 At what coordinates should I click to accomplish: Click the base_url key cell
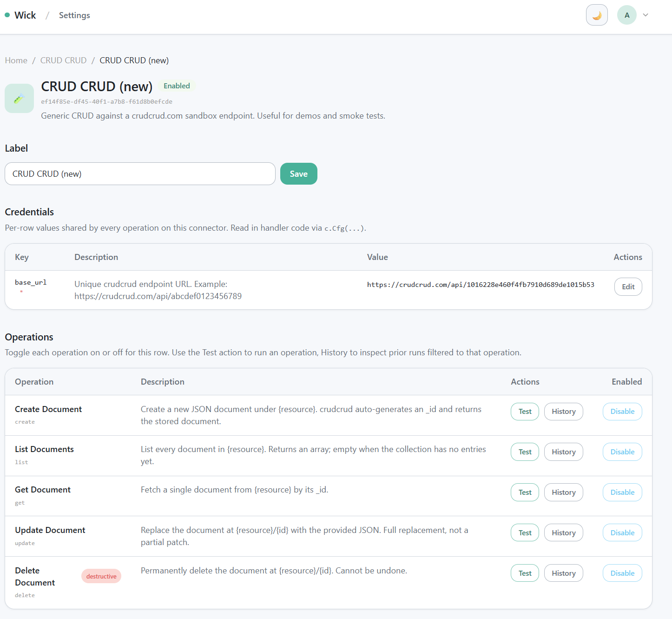pyautogui.click(x=31, y=282)
